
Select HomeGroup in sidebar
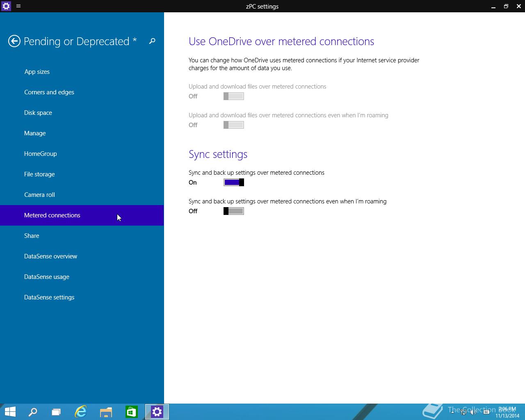pyautogui.click(x=82, y=154)
